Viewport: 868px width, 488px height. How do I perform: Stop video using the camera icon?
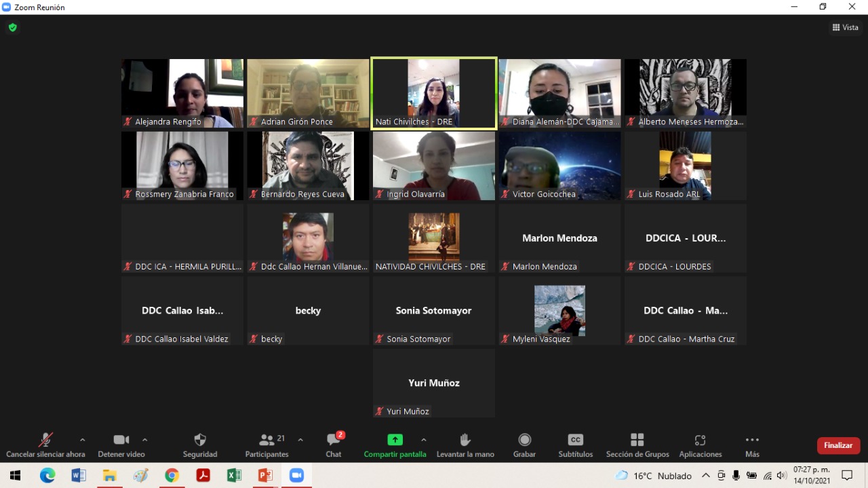121,440
